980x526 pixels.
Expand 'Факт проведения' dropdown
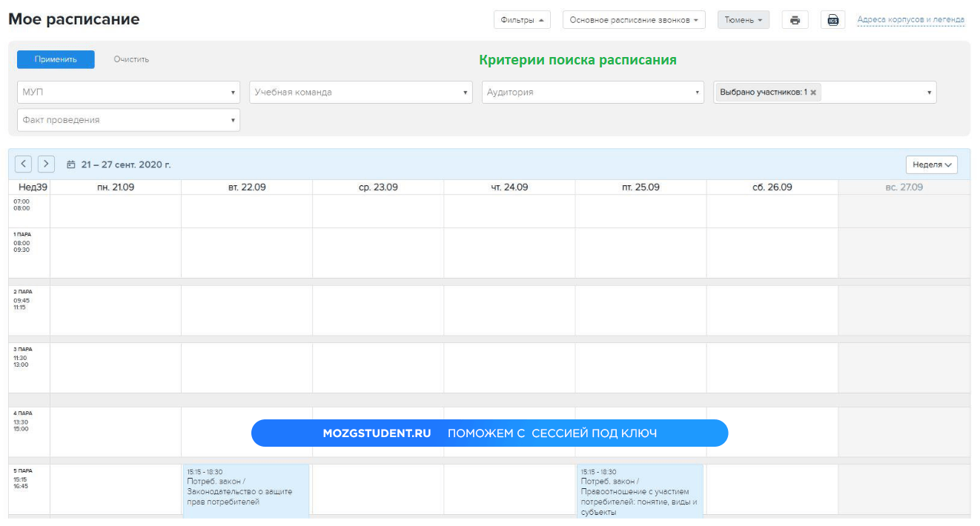128,120
